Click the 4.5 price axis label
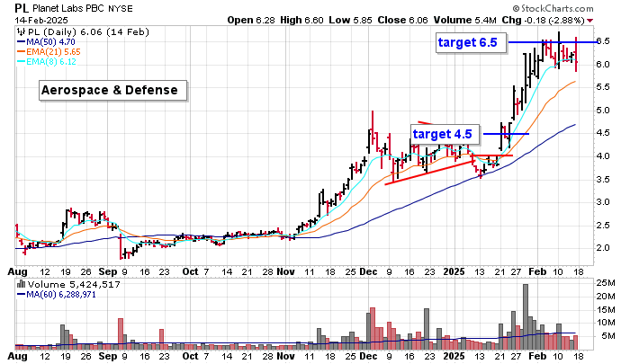This screenshot has width=630, height=364. [x=603, y=133]
